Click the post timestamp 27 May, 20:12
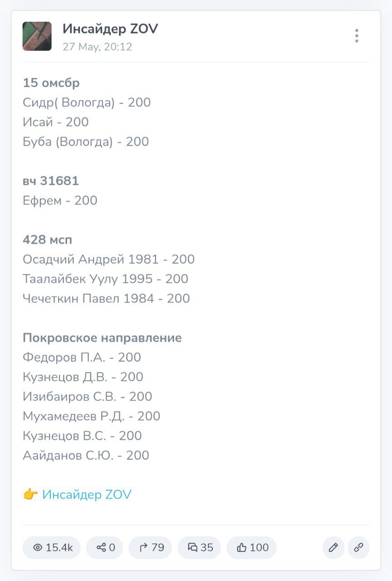392x581 pixels. pos(97,47)
